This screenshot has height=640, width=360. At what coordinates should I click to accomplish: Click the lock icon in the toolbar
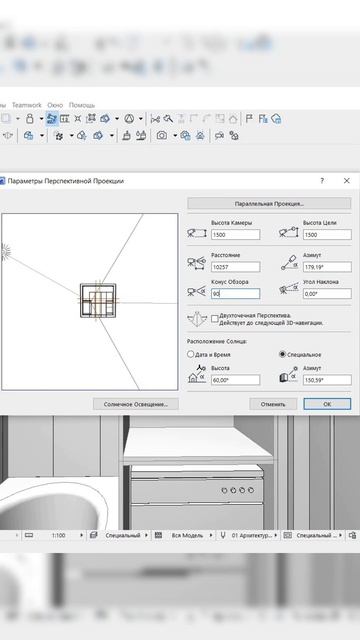(29, 119)
